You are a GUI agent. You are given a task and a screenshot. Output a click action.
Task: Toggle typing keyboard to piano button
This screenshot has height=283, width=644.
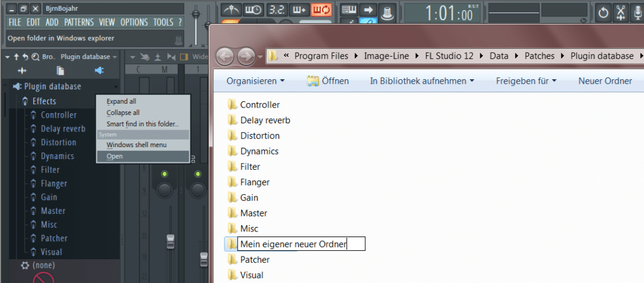[350, 9]
